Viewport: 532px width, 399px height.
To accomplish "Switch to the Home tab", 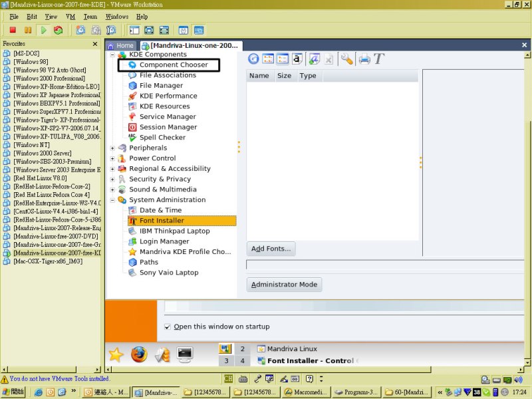I will [121, 45].
